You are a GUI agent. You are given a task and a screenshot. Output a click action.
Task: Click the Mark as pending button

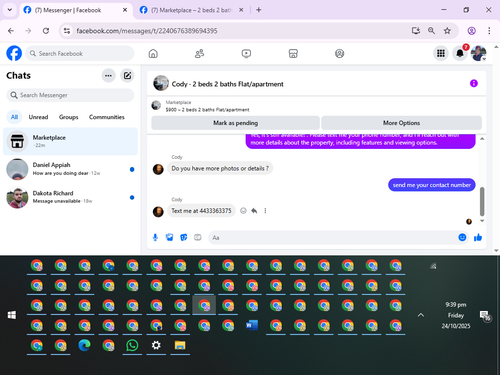pyautogui.click(x=235, y=123)
